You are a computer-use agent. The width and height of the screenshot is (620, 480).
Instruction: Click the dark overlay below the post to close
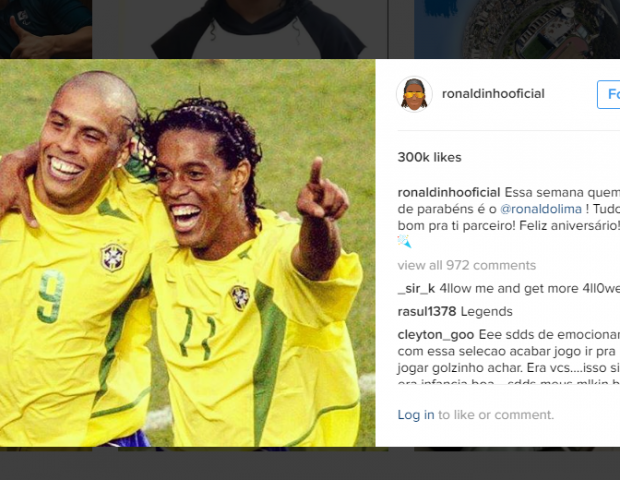(x=310, y=465)
